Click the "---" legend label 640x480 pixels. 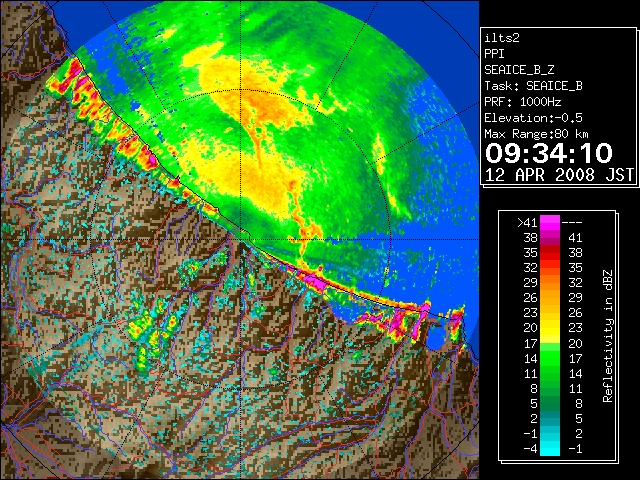(572, 222)
